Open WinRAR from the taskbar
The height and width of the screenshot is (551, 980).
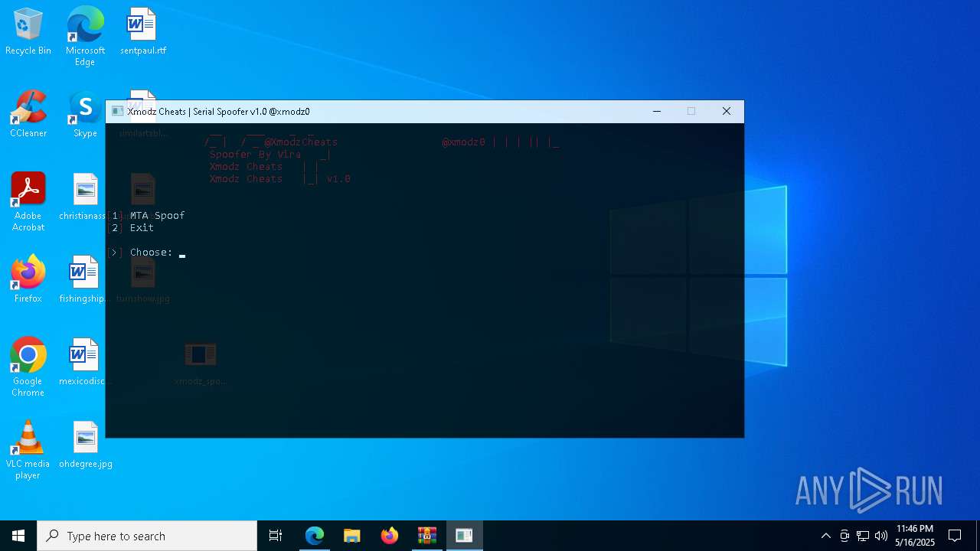coord(427,536)
